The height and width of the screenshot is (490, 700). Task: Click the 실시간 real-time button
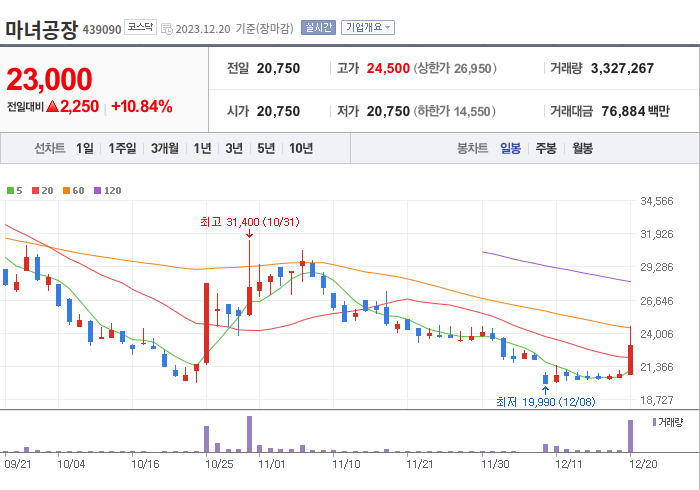tap(318, 28)
